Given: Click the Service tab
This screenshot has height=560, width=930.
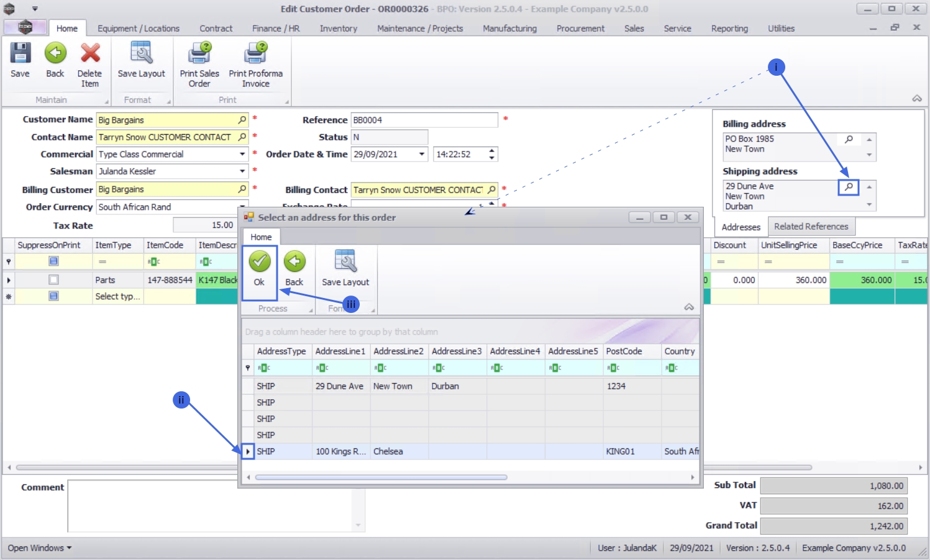Looking at the screenshot, I should click(678, 29).
